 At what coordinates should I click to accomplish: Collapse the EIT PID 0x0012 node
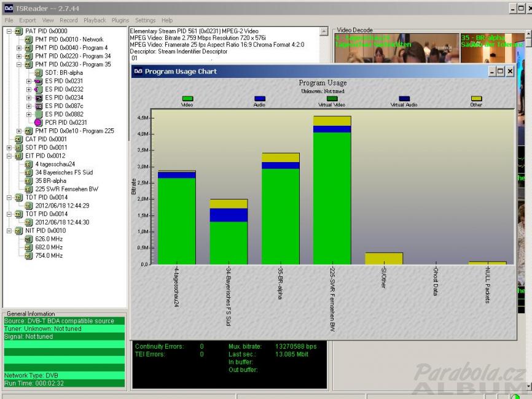point(9,156)
